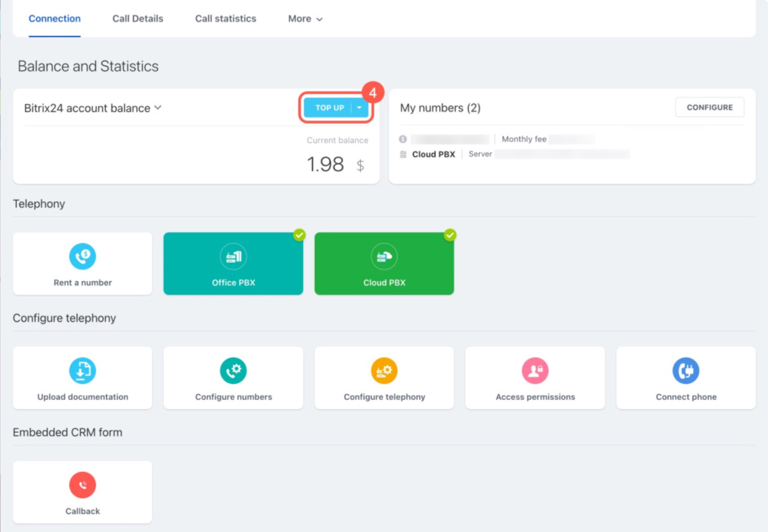
Task: Click the Rent a number icon
Action: [83, 257]
